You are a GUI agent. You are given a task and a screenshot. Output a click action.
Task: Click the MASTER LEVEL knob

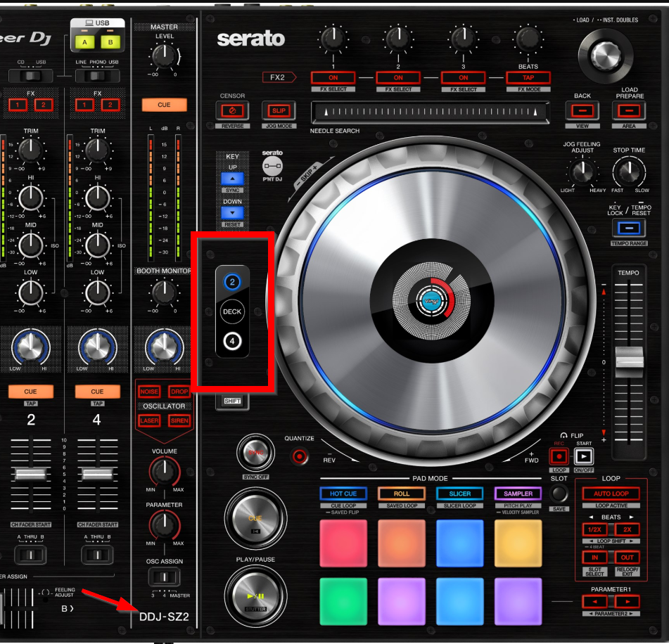pyautogui.click(x=165, y=56)
